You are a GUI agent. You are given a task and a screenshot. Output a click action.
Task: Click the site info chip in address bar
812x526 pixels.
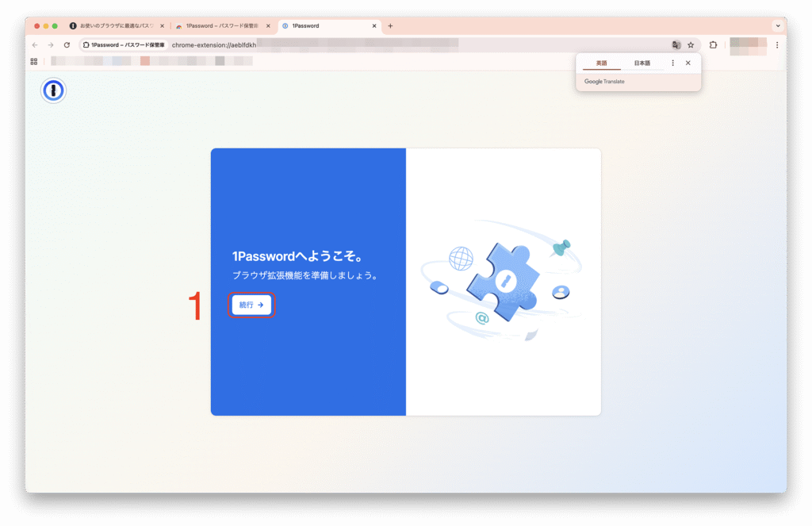124,45
